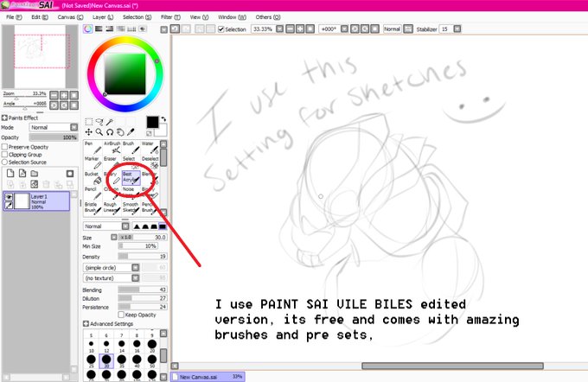Screen dimensions: 588x382
Task: Adjust the Density slider
Action: click(143, 257)
